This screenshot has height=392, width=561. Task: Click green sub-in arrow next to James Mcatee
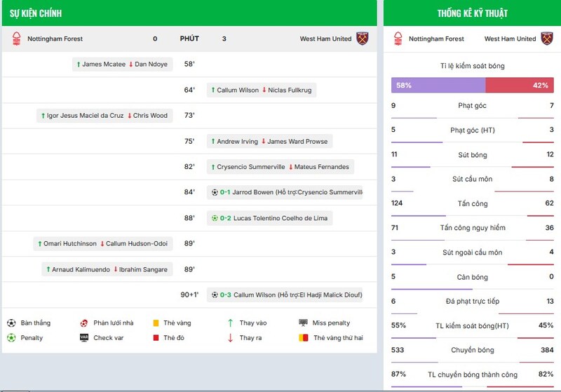coord(79,65)
